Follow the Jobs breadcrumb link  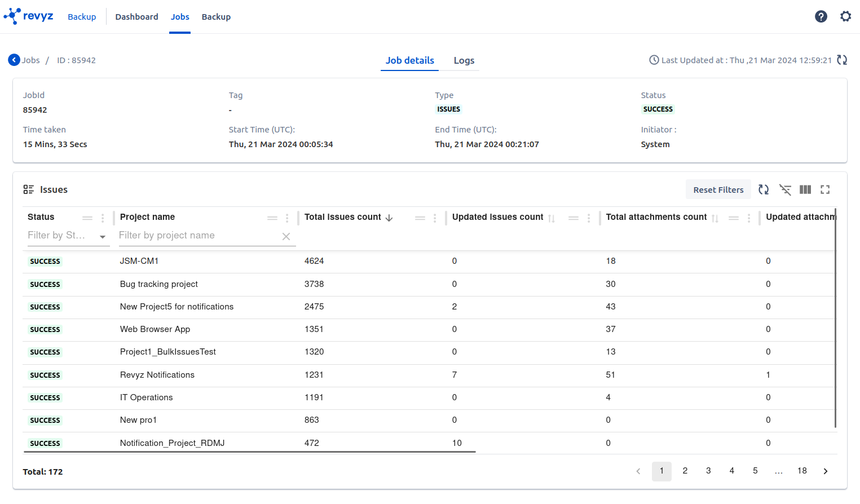30,60
